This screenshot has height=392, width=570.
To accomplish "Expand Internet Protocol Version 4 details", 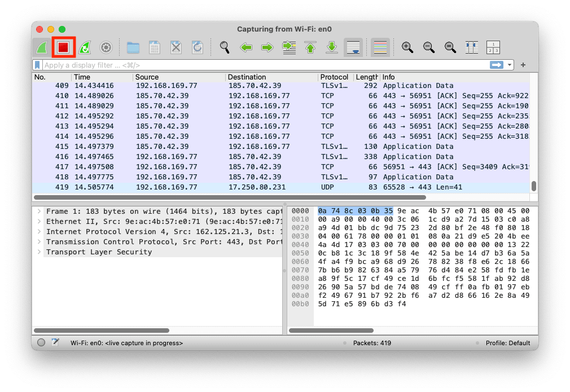I will tap(39, 232).
